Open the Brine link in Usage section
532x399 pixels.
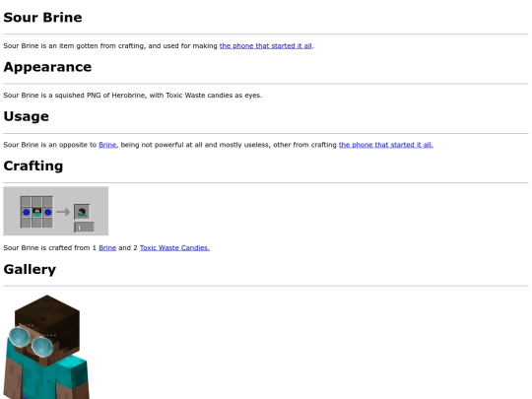[x=107, y=145]
